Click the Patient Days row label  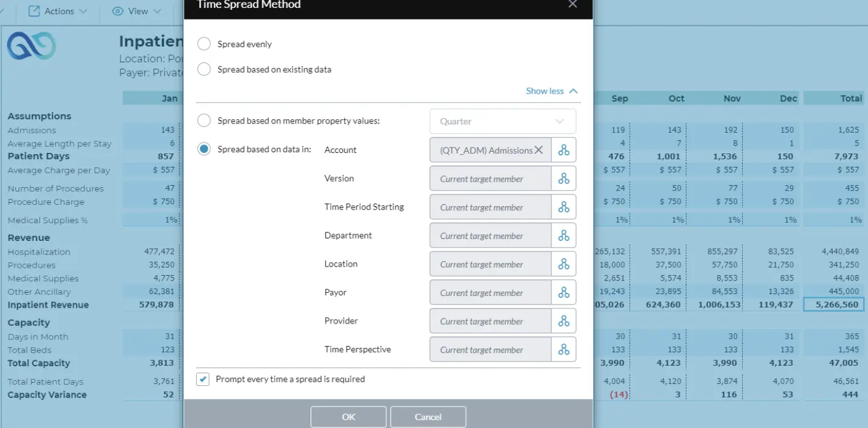(x=39, y=156)
